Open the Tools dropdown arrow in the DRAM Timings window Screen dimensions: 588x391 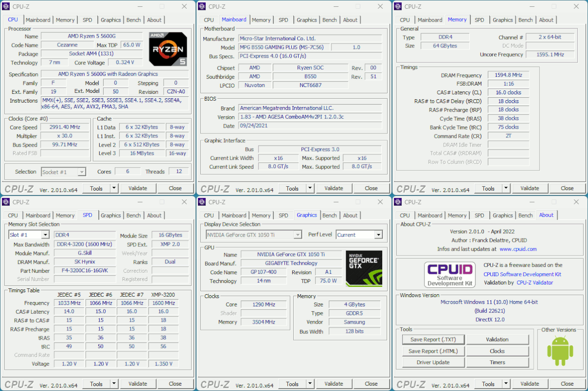point(506,188)
